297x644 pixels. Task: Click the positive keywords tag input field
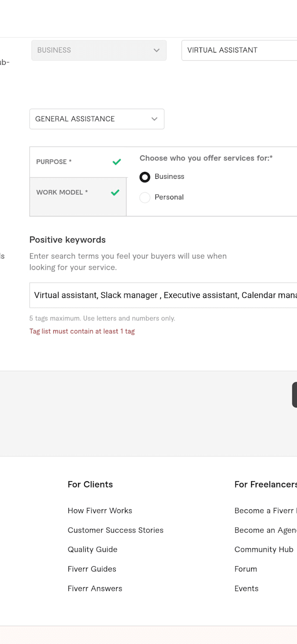(163, 295)
